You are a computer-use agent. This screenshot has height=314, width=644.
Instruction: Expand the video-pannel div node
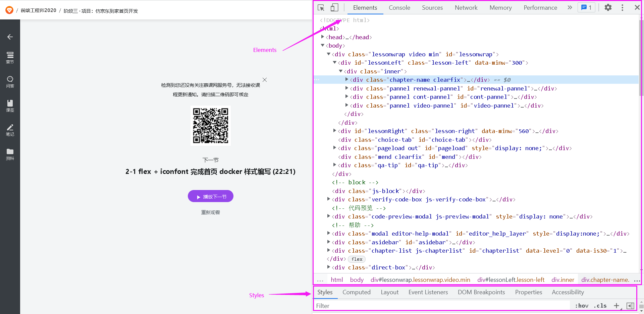tap(347, 105)
